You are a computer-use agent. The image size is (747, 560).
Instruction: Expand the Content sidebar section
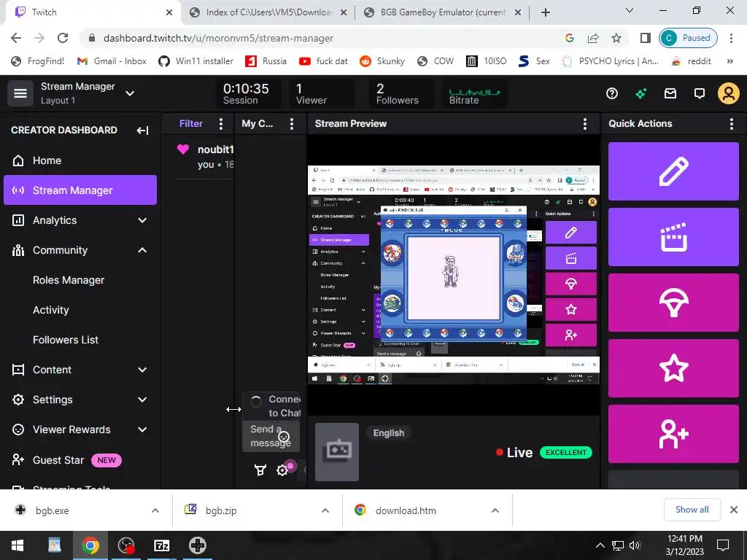142,370
